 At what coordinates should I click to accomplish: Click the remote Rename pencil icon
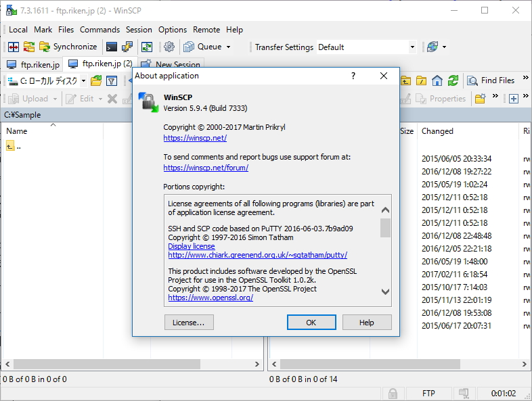pyautogui.click(x=405, y=99)
